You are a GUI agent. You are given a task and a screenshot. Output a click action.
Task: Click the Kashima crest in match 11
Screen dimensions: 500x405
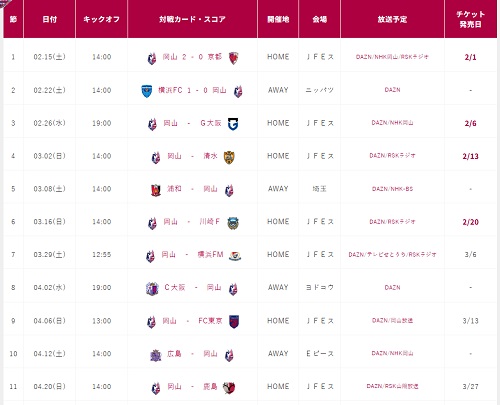(229, 388)
